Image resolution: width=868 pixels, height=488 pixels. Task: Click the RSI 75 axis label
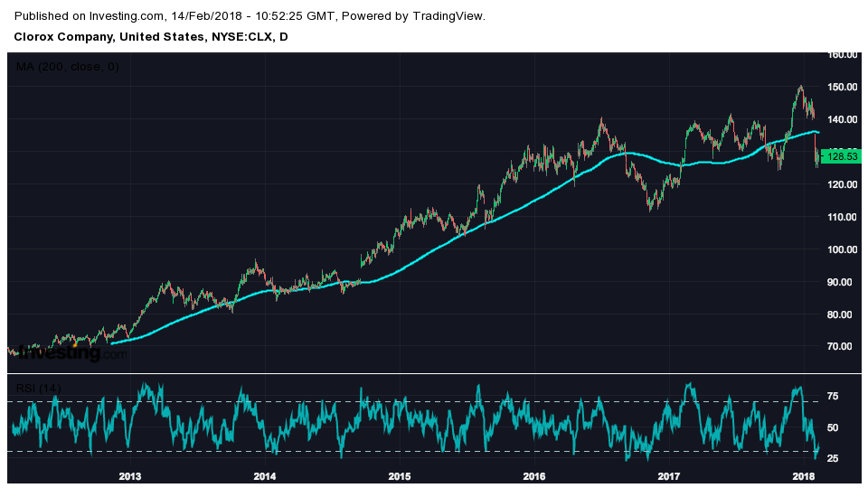tap(833, 396)
